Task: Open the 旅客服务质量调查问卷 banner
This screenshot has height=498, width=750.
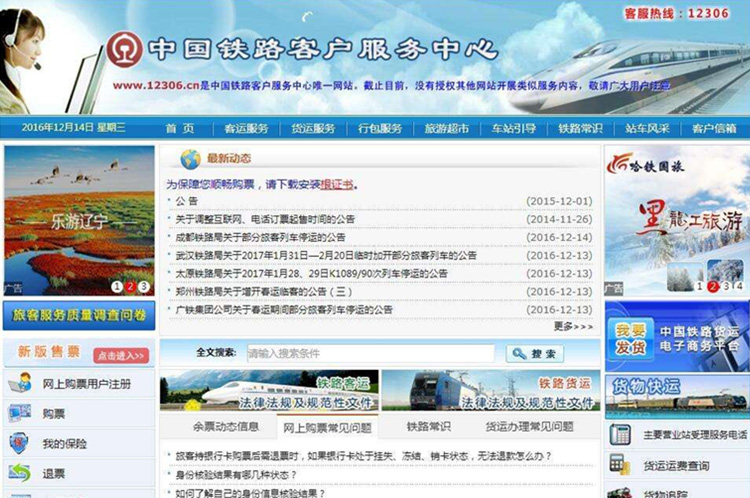Action: point(79,315)
